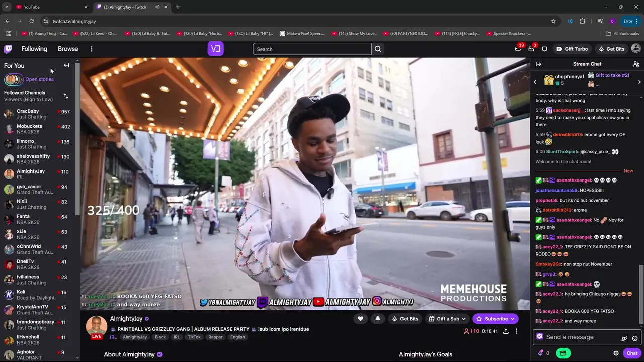Open chopfunnyaf gift leaderboard entry
644x362 pixels.
(x=565, y=80)
